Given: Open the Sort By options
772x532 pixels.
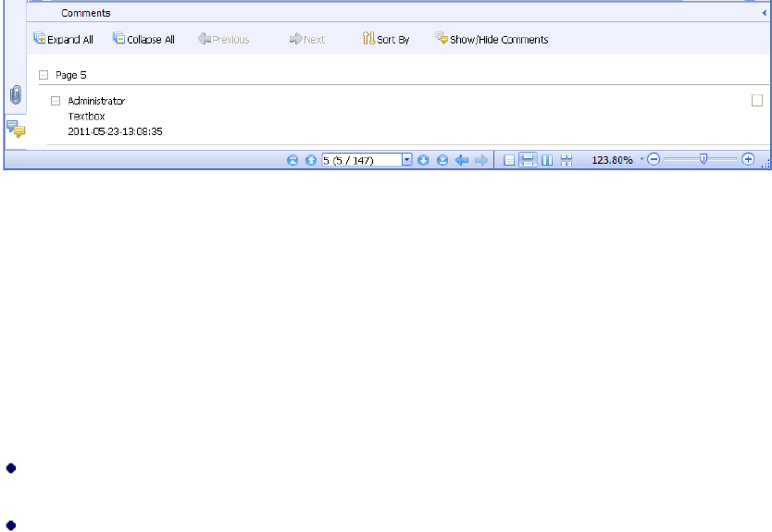Looking at the screenshot, I should tap(385, 39).
